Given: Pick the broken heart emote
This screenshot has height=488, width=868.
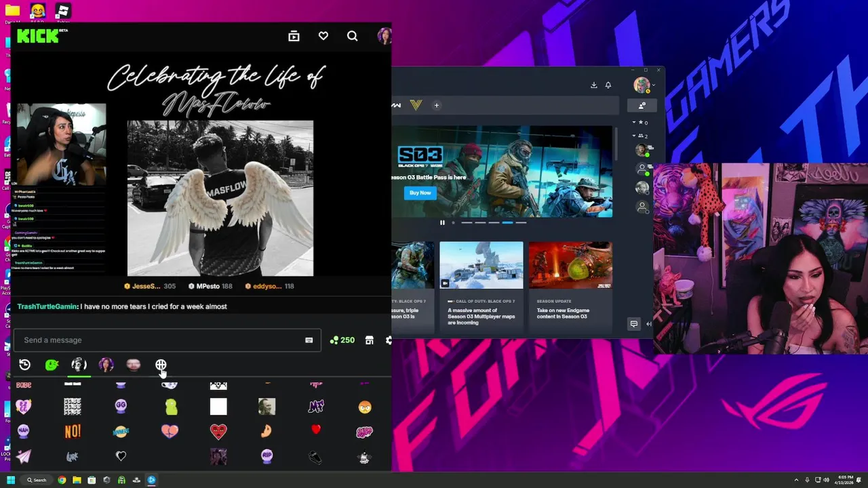Looking at the screenshot, I should tap(170, 431).
